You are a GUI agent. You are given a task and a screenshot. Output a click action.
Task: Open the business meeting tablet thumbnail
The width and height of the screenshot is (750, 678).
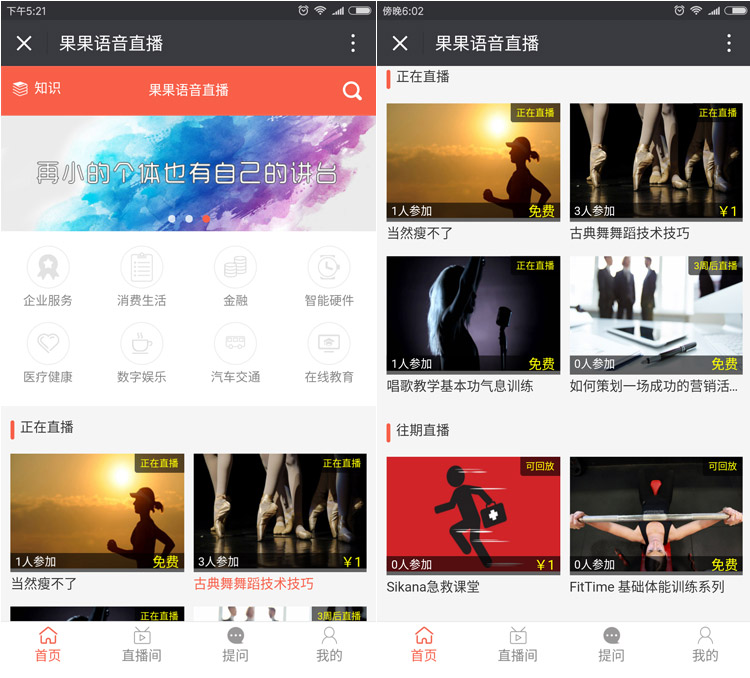(656, 315)
